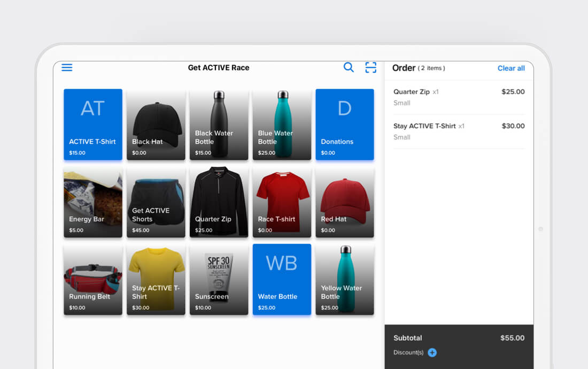Clear all items from the order
The height and width of the screenshot is (369, 588).
(511, 68)
